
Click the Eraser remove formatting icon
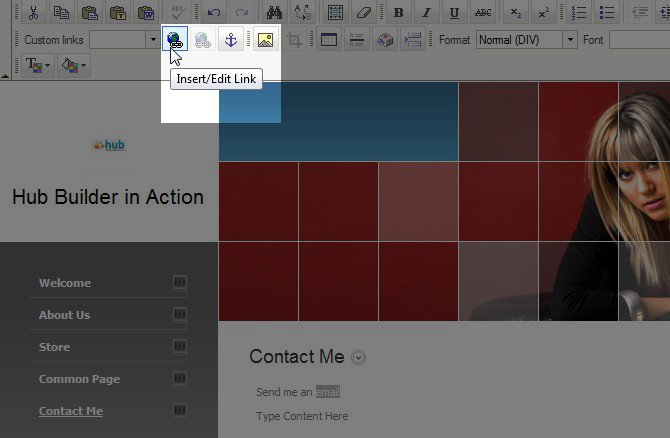point(364,13)
